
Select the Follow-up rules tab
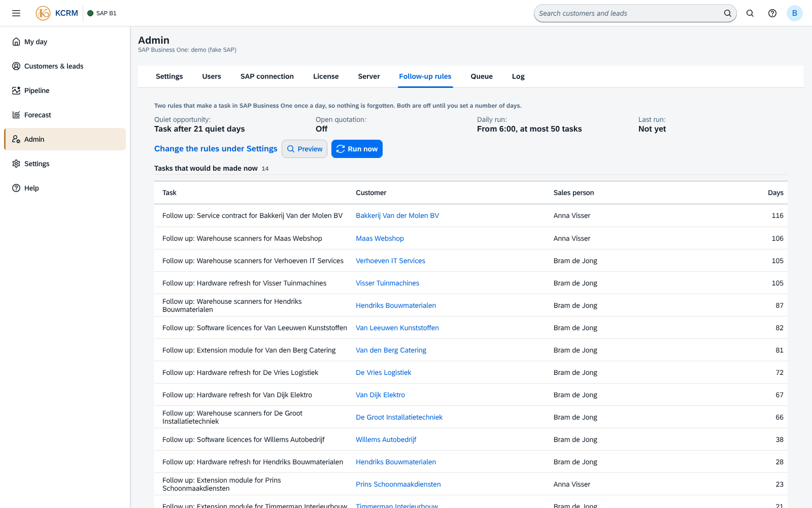pos(425,76)
